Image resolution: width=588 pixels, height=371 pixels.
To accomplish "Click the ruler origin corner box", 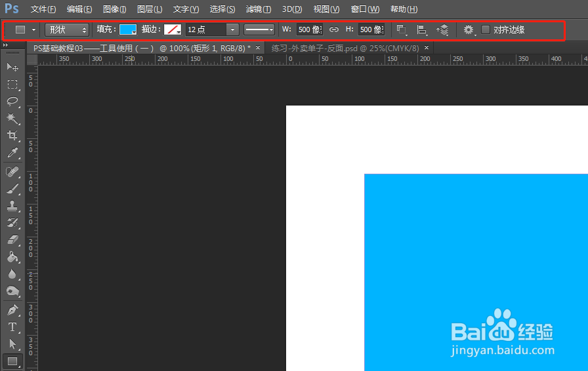I will click(32, 60).
